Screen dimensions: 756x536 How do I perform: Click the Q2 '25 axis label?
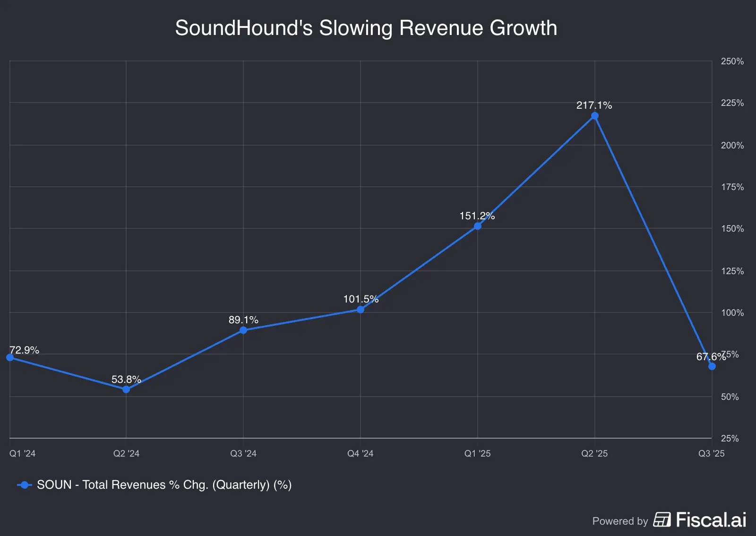[595, 453]
